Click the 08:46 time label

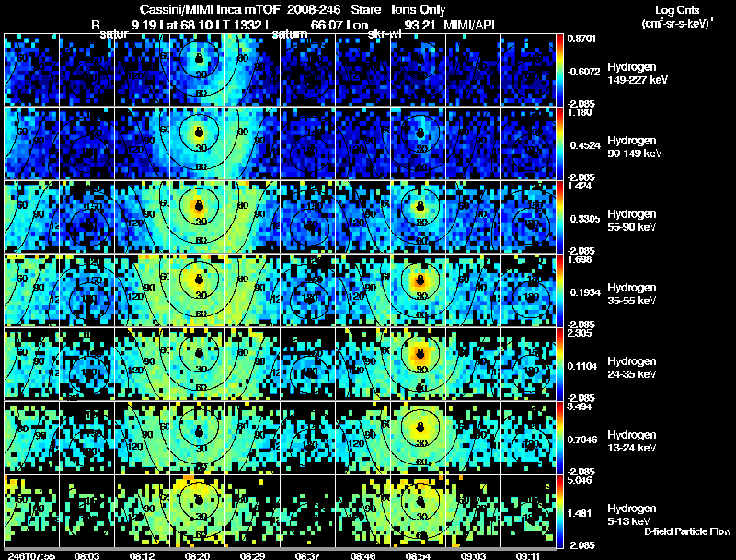pyautogui.click(x=362, y=555)
